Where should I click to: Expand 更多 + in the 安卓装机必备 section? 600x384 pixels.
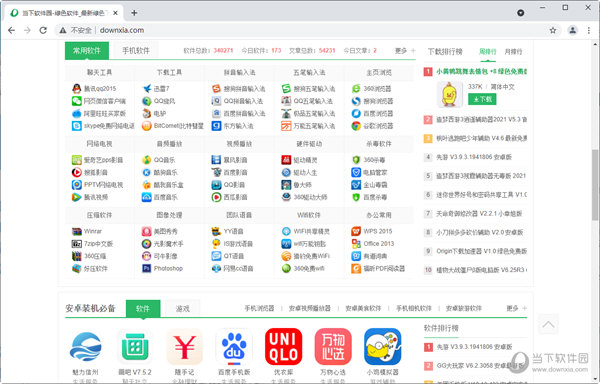coord(517,308)
